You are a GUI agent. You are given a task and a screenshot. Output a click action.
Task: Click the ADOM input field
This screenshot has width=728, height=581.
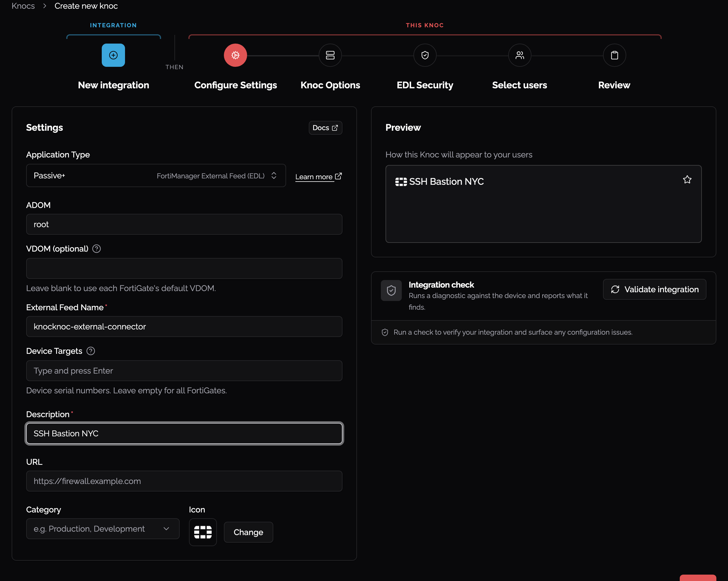click(184, 224)
